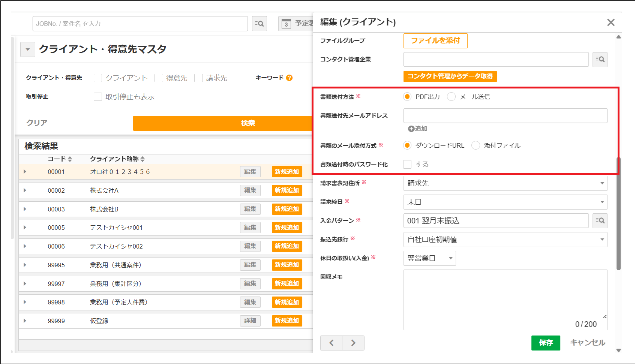Screen dimensions: 636x364
Task: Save the client with the 保存 button
Action: pyautogui.click(x=546, y=343)
